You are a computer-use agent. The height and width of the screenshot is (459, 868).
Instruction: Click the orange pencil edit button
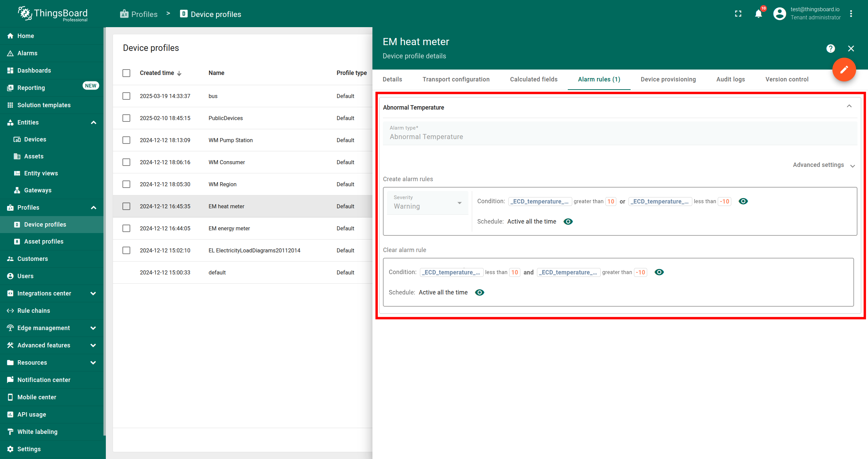[844, 70]
